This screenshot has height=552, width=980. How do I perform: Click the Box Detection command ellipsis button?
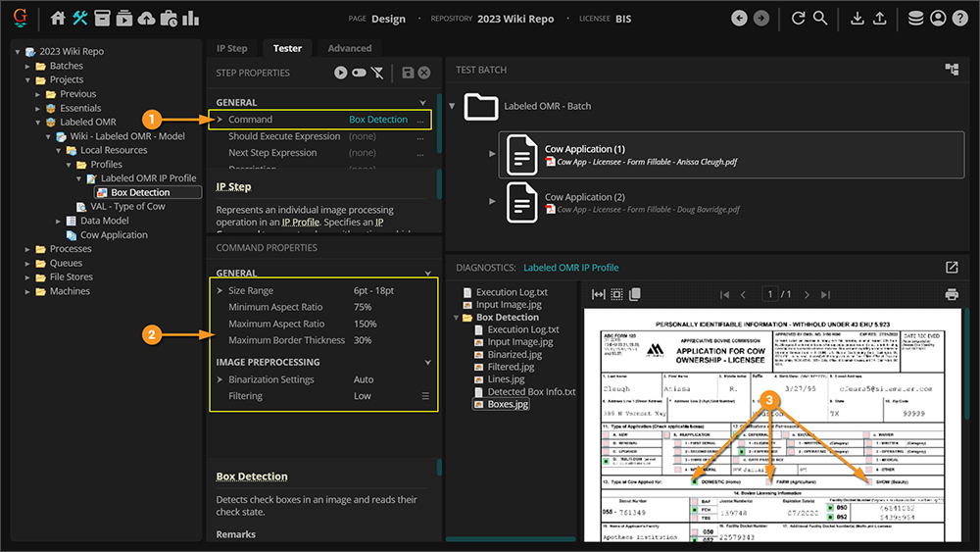click(x=420, y=120)
